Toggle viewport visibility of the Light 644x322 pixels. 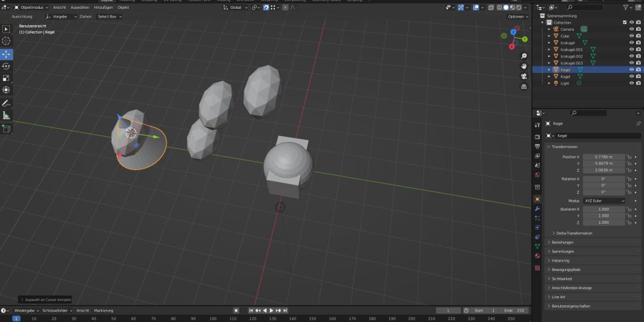pos(631,83)
